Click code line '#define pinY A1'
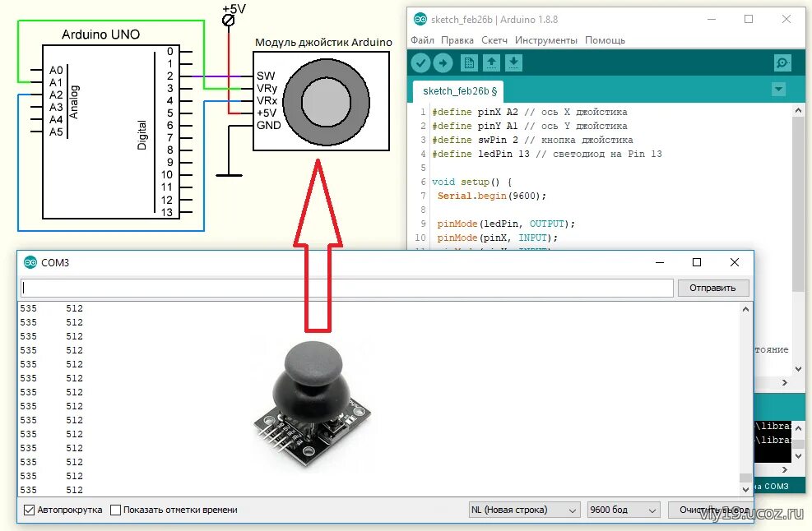Screen dimensions: 812x531 [x=530, y=126]
